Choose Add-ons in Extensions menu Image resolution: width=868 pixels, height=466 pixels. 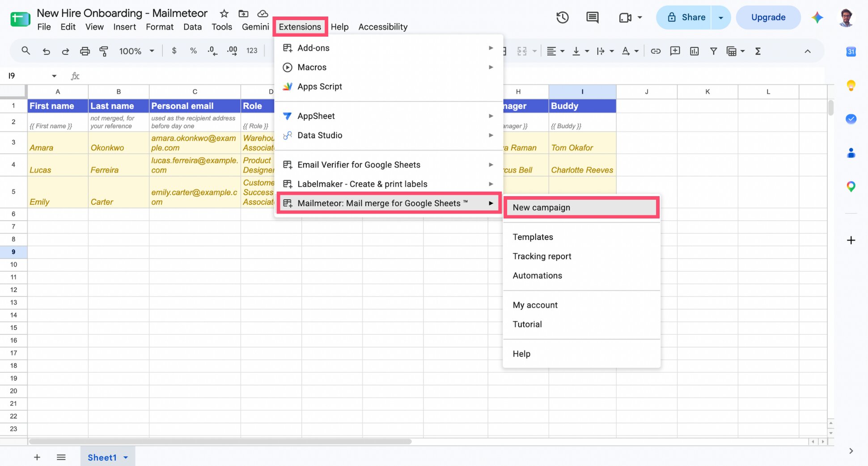click(x=388, y=48)
